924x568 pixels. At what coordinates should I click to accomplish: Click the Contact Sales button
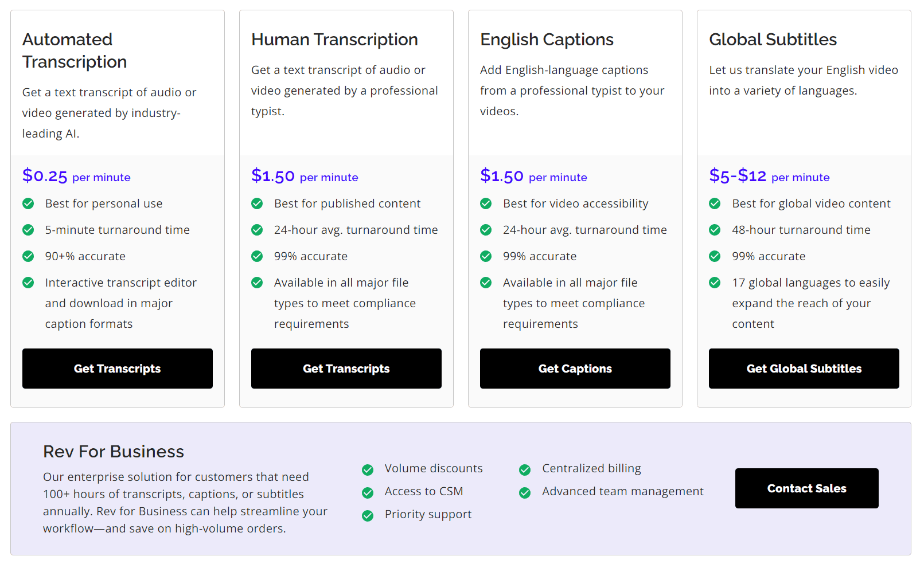pos(807,488)
